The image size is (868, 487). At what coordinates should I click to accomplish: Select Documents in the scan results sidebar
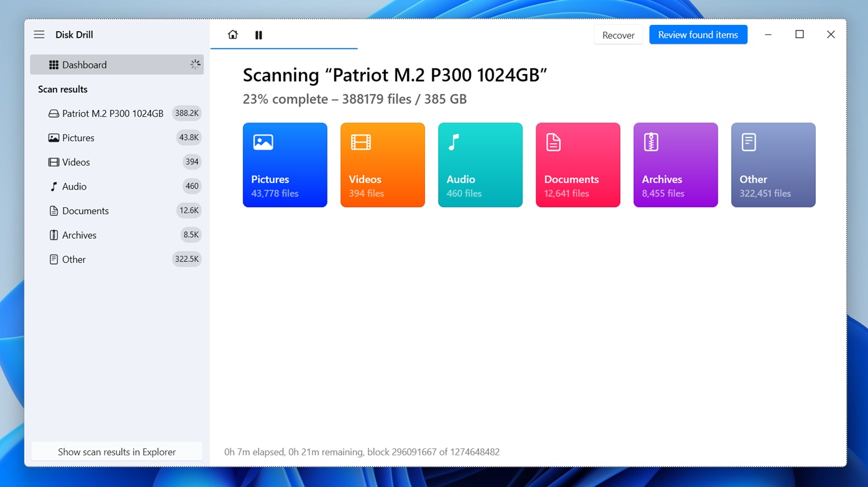tap(117, 210)
